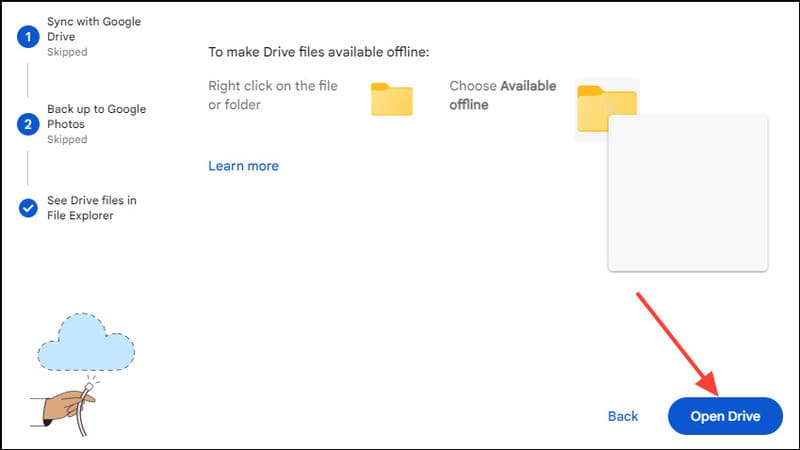Go to previous step with Back
The height and width of the screenshot is (450, 800).
[x=622, y=416]
